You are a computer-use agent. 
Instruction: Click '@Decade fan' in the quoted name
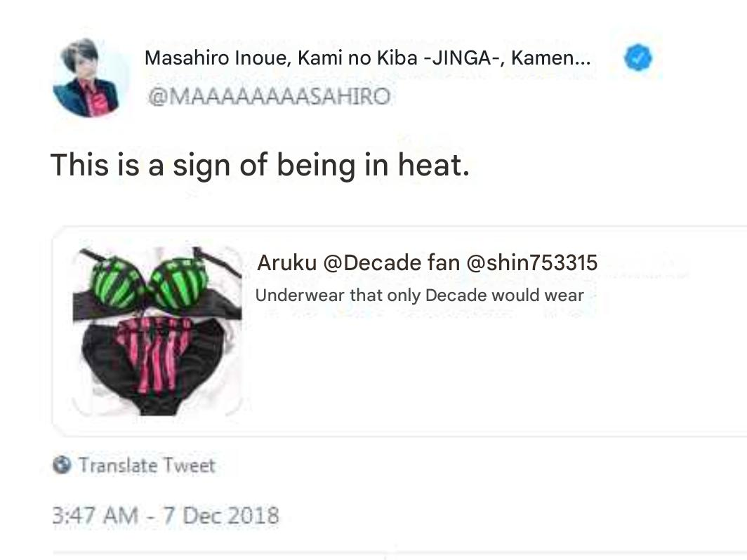[391, 263]
